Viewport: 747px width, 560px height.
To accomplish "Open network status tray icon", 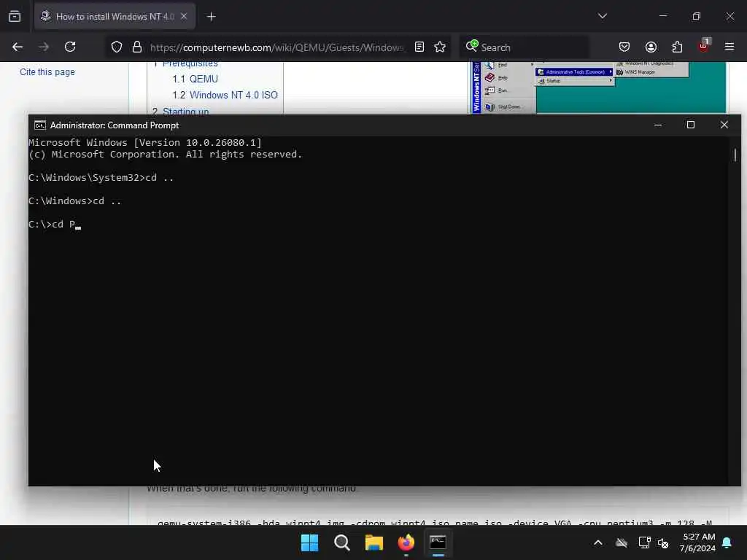I will (644, 542).
